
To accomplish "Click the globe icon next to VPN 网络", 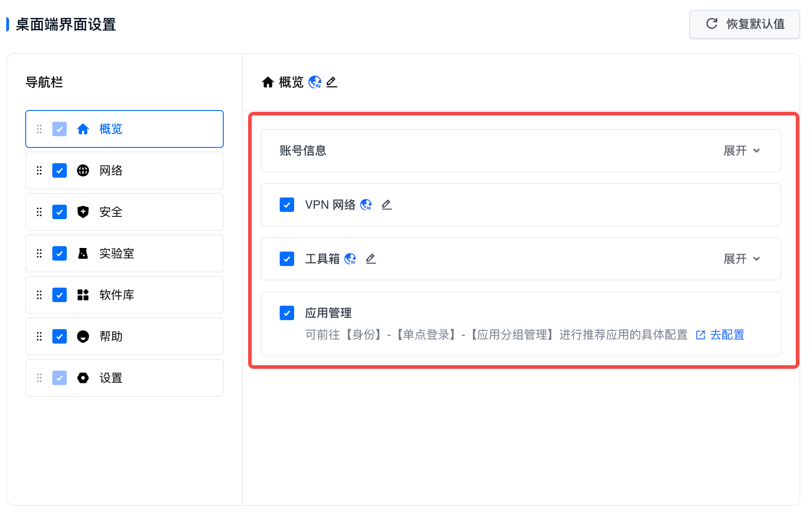I will (x=366, y=205).
